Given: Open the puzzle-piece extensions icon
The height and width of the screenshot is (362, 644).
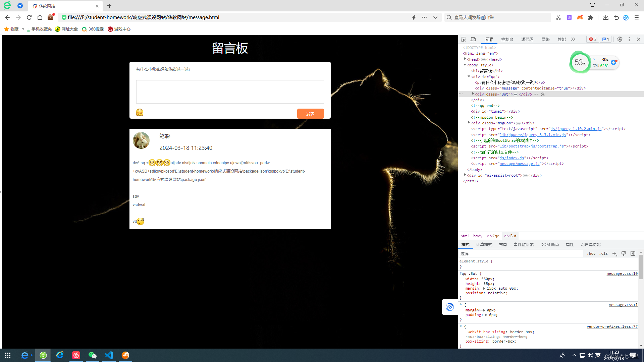Looking at the screenshot, I should 591,17.
